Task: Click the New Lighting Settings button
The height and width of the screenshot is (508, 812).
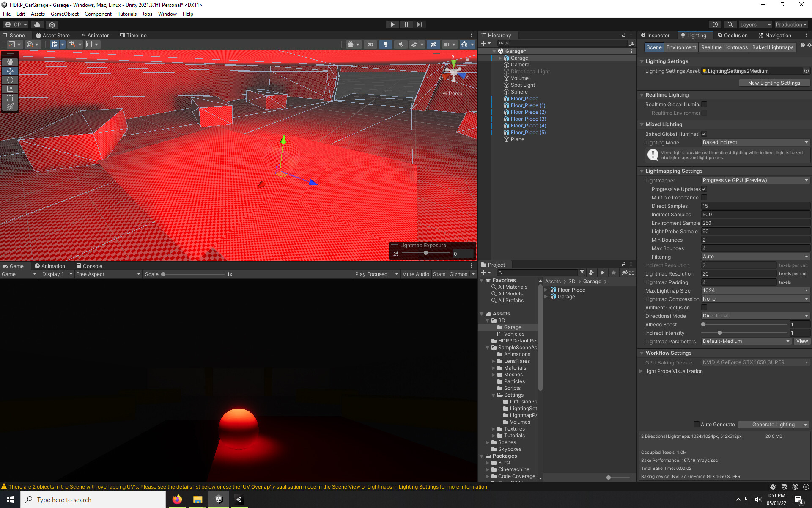Action: [774, 83]
